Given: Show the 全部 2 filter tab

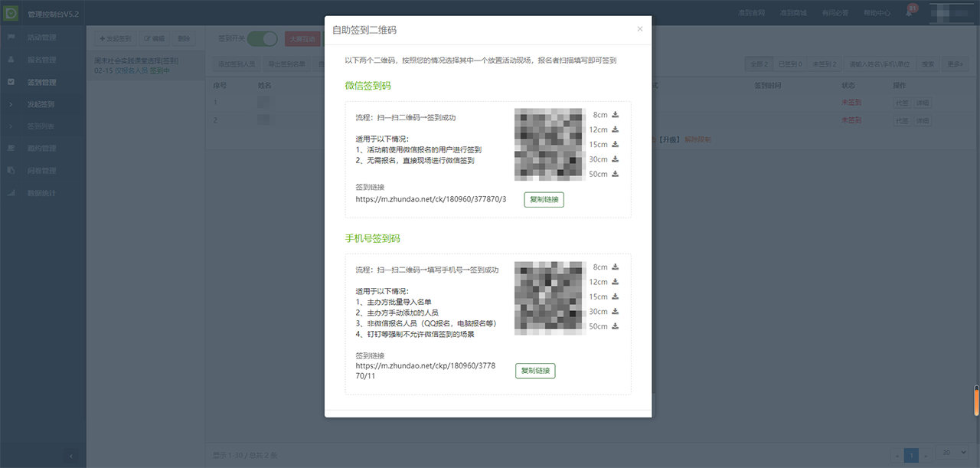Looking at the screenshot, I should pyautogui.click(x=759, y=64).
